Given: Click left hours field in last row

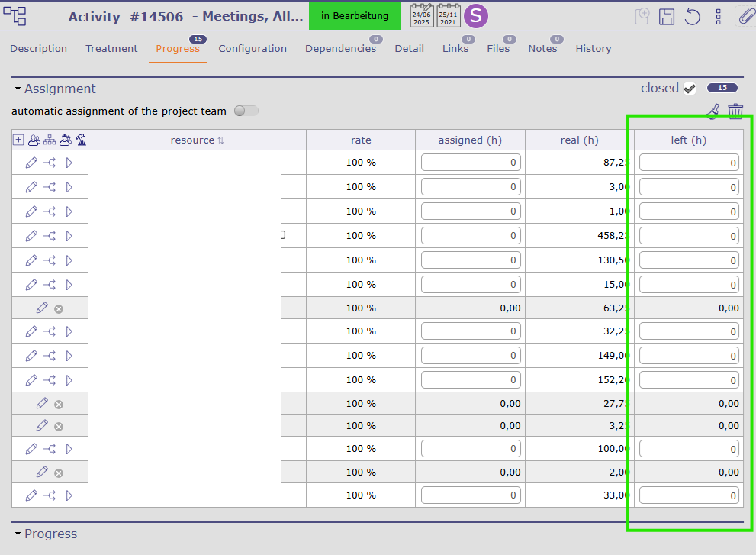Looking at the screenshot, I should (688, 495).
